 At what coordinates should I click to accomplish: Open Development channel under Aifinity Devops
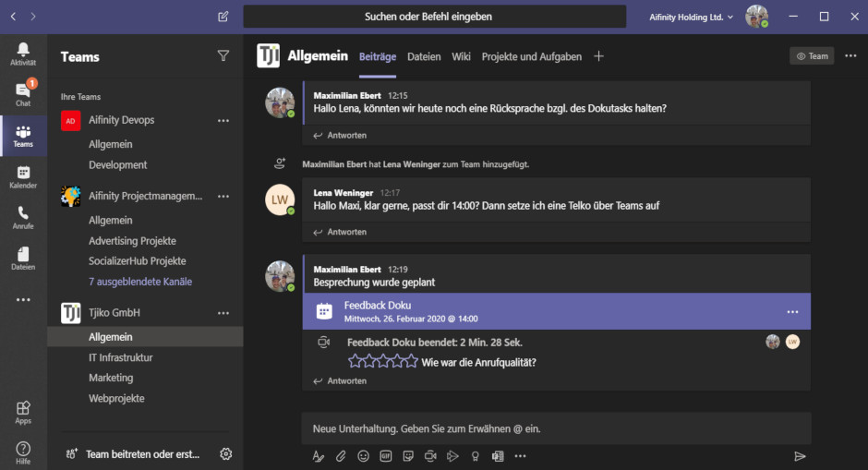pyautogui.click(x=118, y=165)
